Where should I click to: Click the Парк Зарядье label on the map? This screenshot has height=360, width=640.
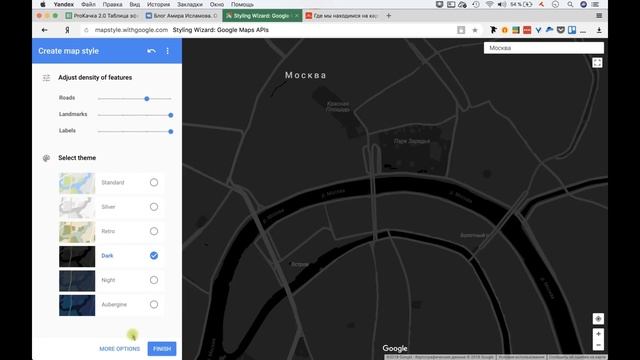(x=411, y=141)
